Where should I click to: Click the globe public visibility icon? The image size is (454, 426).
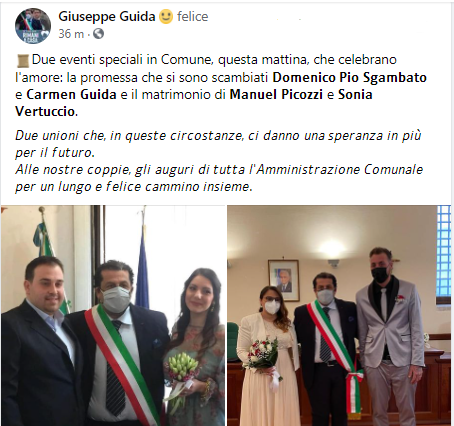(98, 34)
